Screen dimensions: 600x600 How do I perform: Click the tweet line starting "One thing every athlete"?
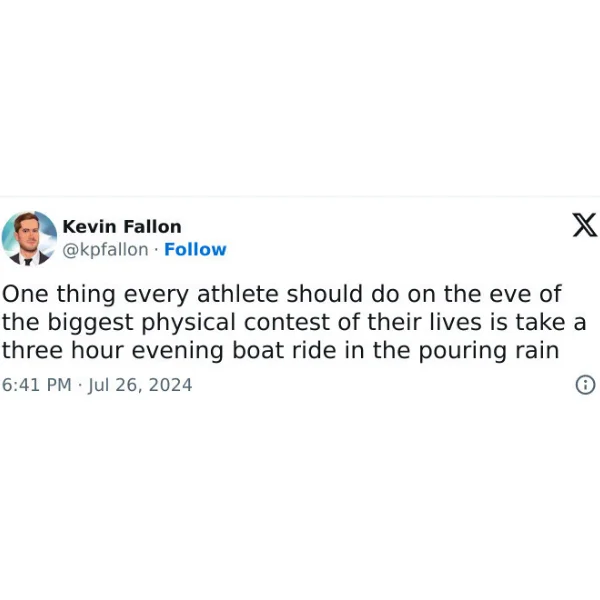[x=282, y=294]
